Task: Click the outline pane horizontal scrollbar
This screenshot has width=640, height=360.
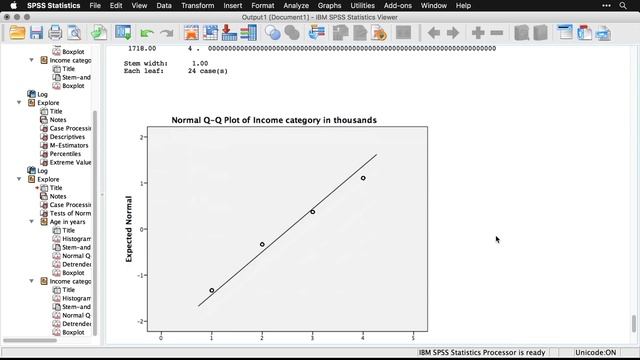Action: 30,340
